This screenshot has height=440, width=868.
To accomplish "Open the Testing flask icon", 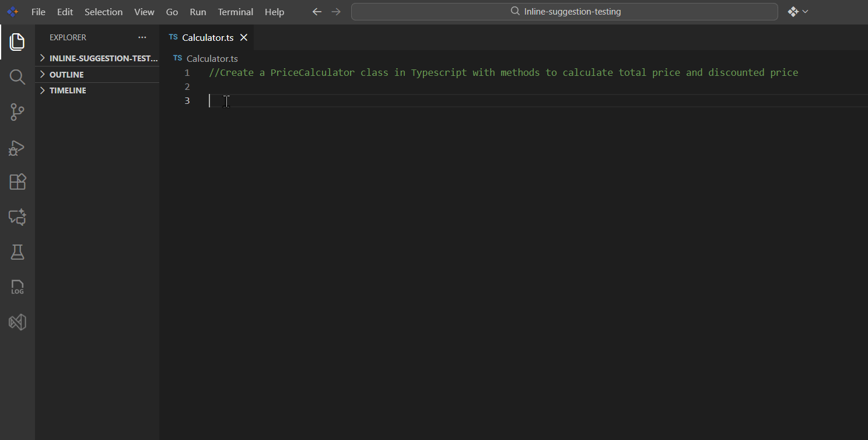I will click(x=17, y=252).
